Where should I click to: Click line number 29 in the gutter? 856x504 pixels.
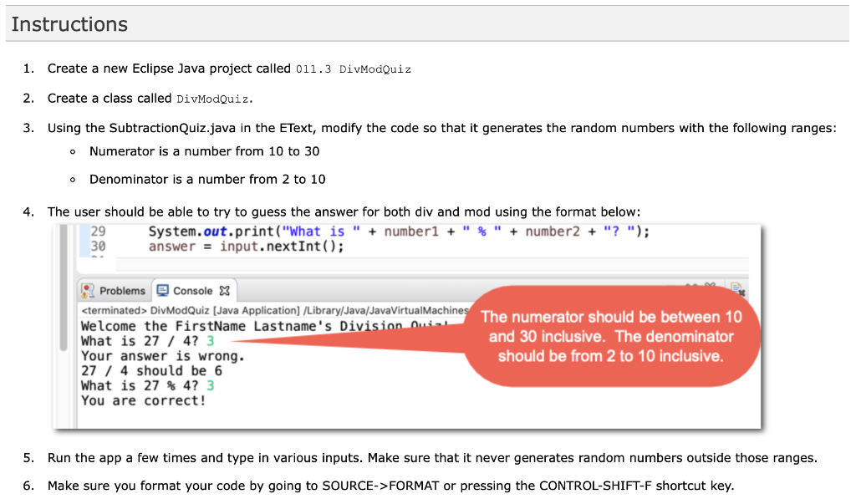pyautogui.click(x=98, y=231)
